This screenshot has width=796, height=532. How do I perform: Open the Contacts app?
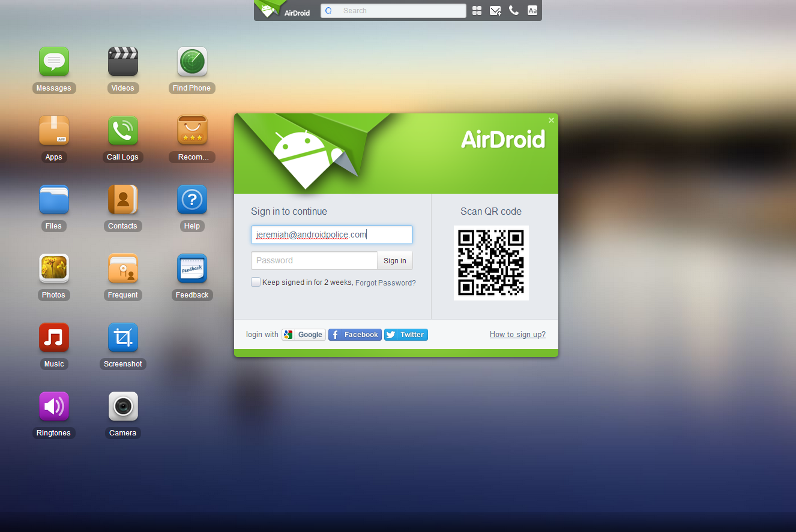(123, 199)
